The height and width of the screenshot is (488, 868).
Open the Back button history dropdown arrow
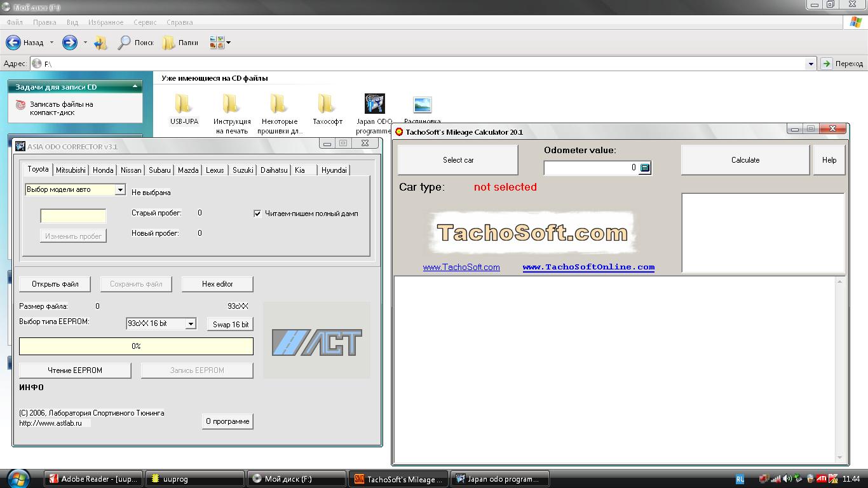pyautogui.click(x=51, y=43)
